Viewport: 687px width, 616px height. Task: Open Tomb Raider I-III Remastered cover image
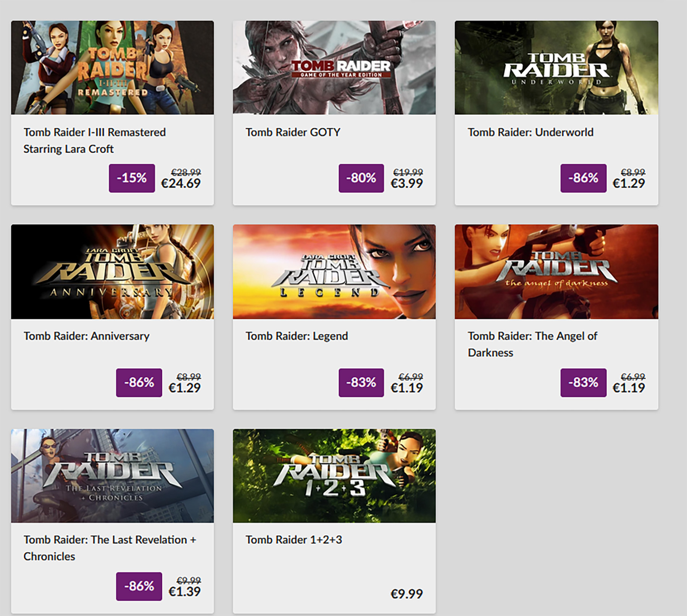coord(112,68)
